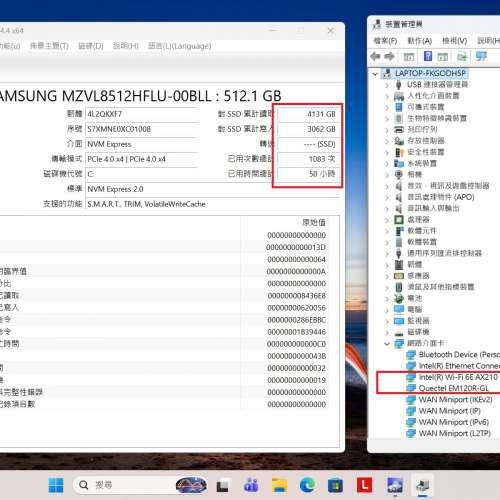This screenshot has height=500, width=500.
Task: Expand 電池 category chevron
Action: pyautogui.click(x=387, y=299)
